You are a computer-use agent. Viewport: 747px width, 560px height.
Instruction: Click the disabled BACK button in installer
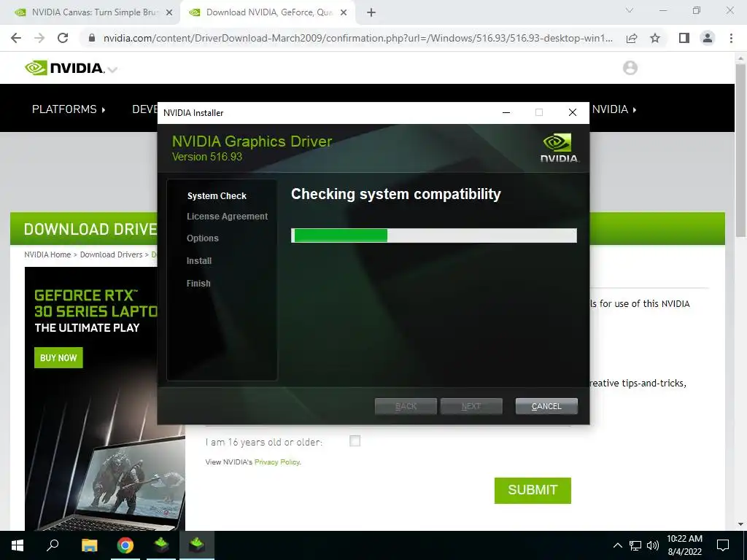tap(406, 406)
